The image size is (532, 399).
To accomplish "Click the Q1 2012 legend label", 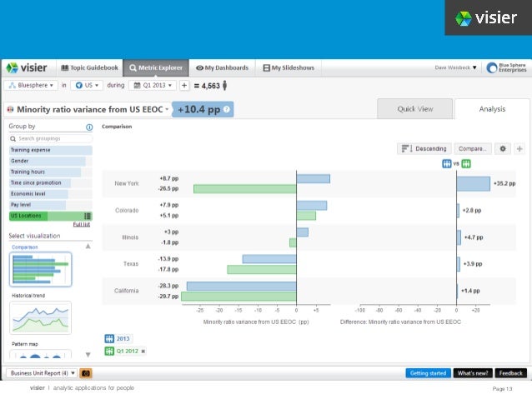I will 128,352.
